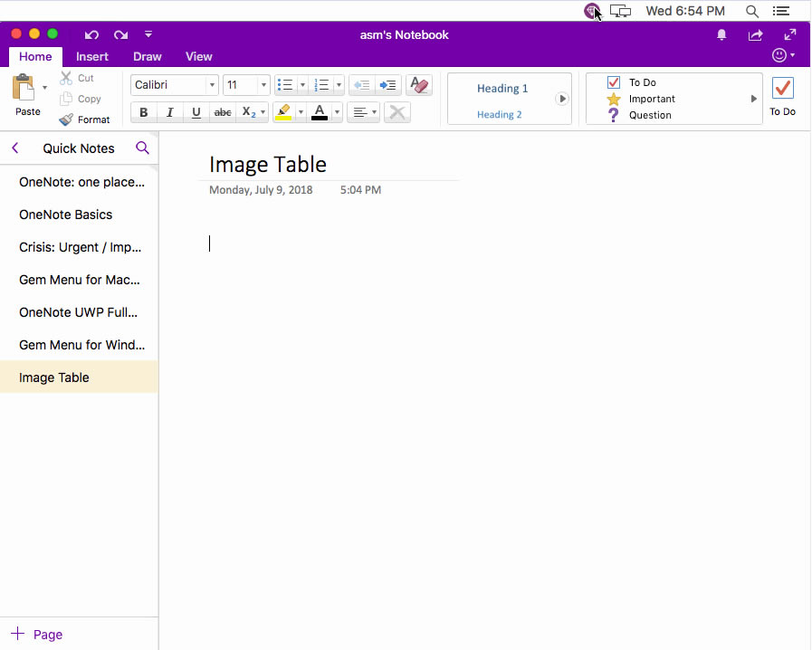The height and width of the screenshot is (650, 812).
Task: Toggle bold formatting
Action: coord(143,112)
